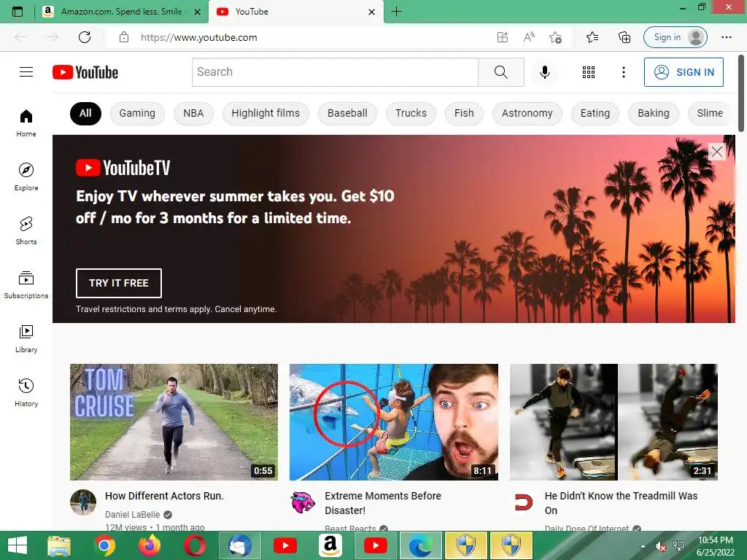Show hidden system tray icons
This screenshot has height=560, width=747.
pyautogui.click(x=643, y=546)
